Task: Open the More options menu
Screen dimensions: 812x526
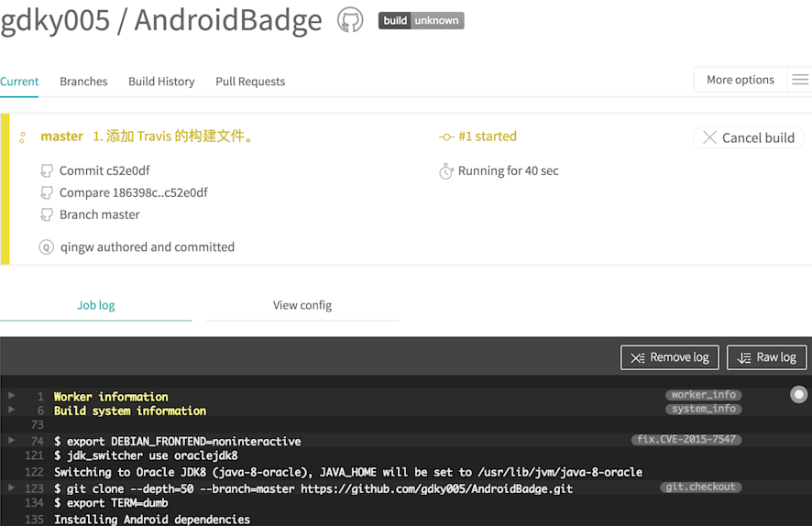Action: (740, 80)
